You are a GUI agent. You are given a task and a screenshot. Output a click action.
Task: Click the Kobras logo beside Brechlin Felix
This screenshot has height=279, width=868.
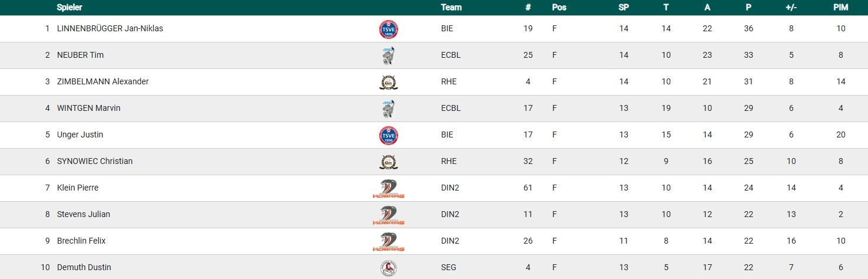point(388,241)
